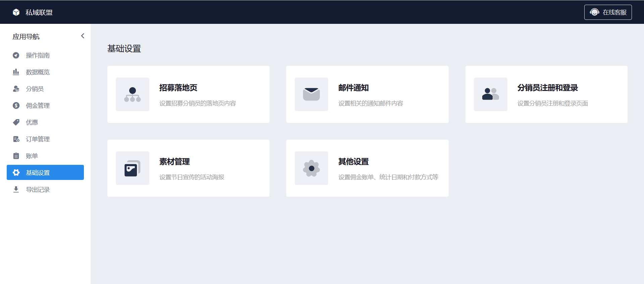Select the active 基础设置 menu item
This screenshot has width=644, height=284.
point(45,173)
